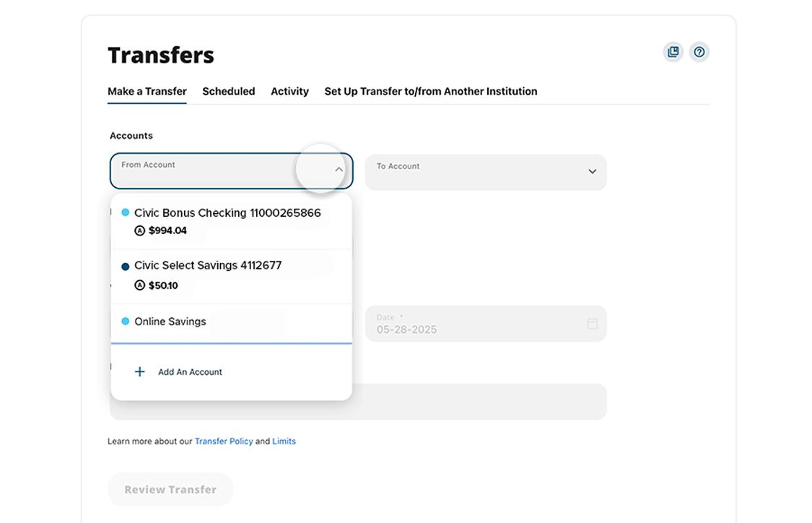Click the balance icon beside $994.04

pos(140,230)
